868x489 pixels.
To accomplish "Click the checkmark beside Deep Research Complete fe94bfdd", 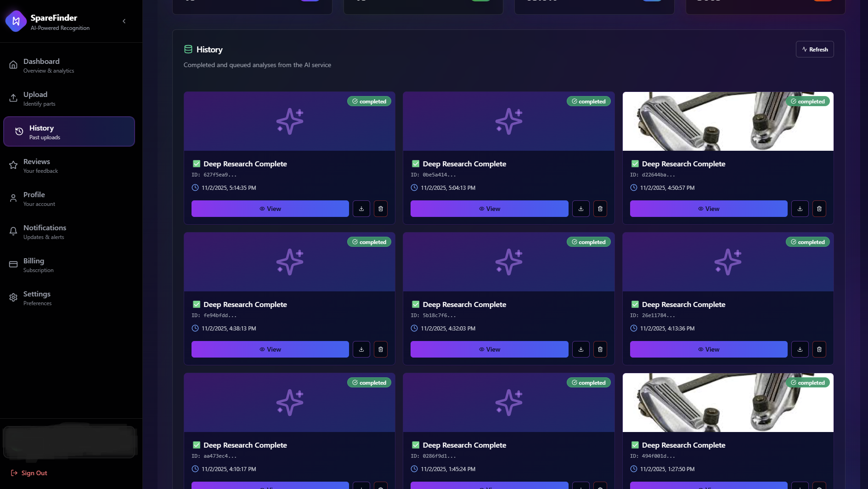I will 196,304.
